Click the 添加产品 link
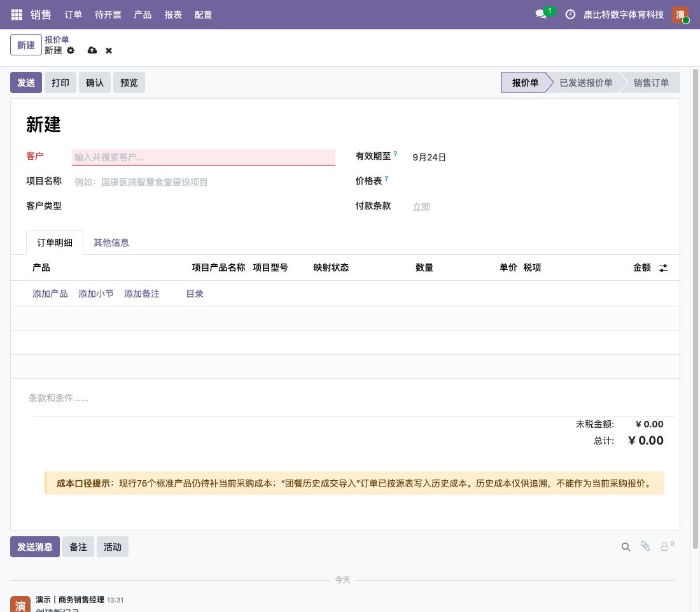700x612 pixels. [x=50, y=294]
